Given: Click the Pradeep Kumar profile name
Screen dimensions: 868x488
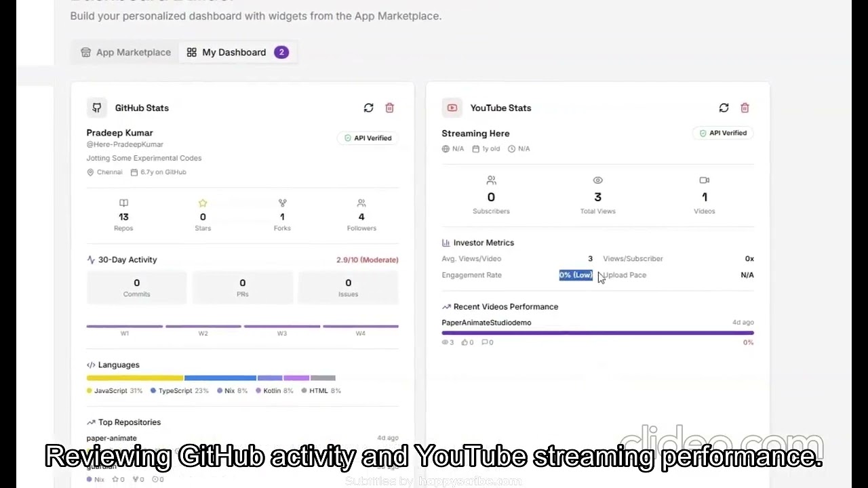Looking at the screenshot, I should pos(120,133).
